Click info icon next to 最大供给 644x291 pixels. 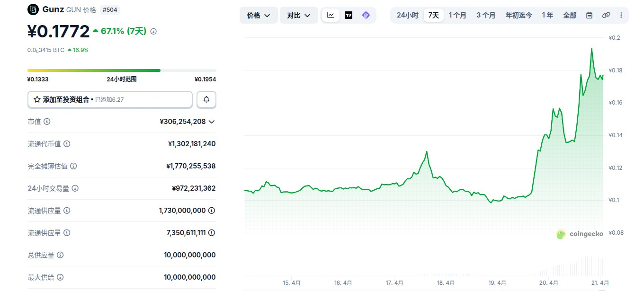(60, 277)
